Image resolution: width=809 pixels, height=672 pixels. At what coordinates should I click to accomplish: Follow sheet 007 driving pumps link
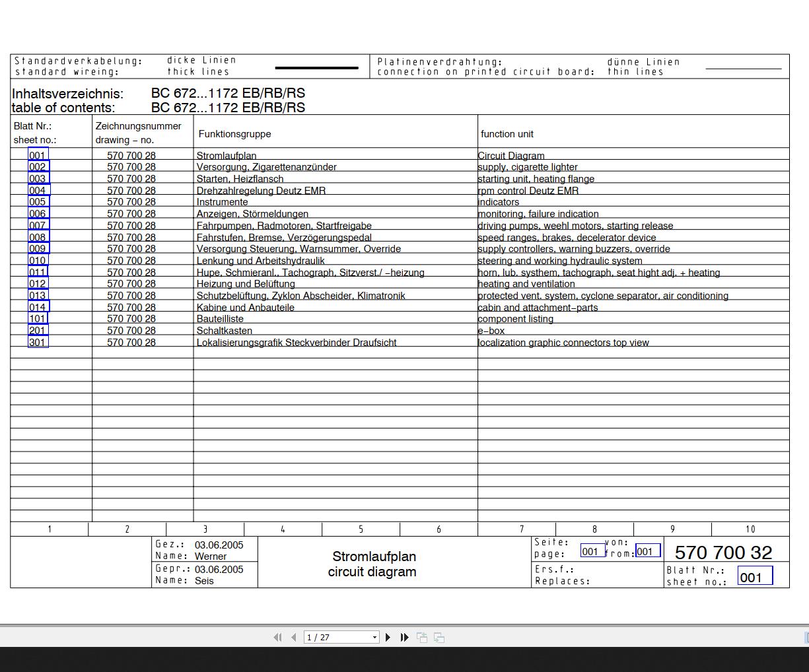38,226
